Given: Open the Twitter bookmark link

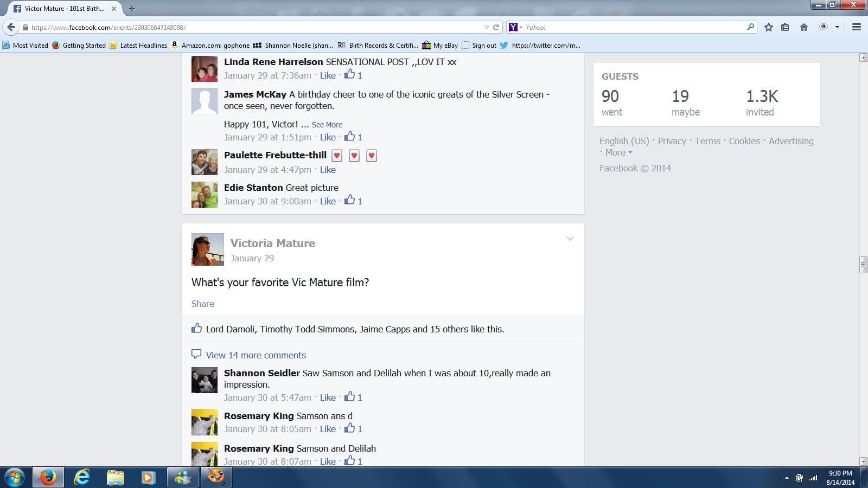Looking at the screenshot, I should 540,45.
